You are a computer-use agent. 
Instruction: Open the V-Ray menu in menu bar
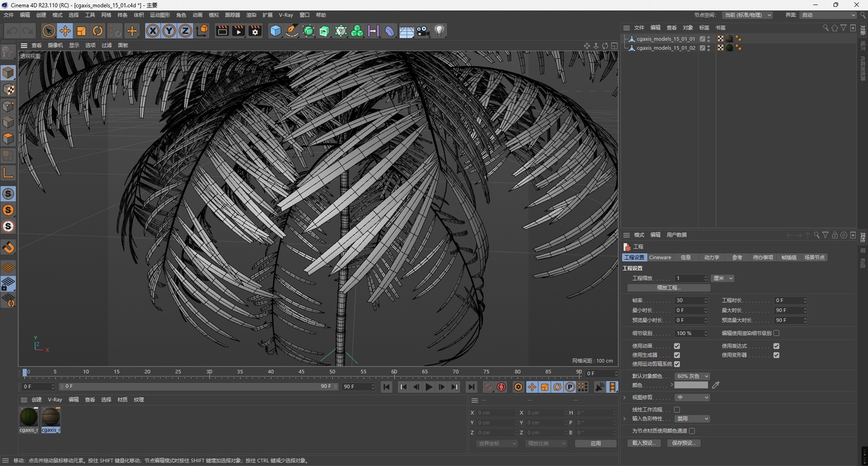pyautogui.click(x=285, y=15)
